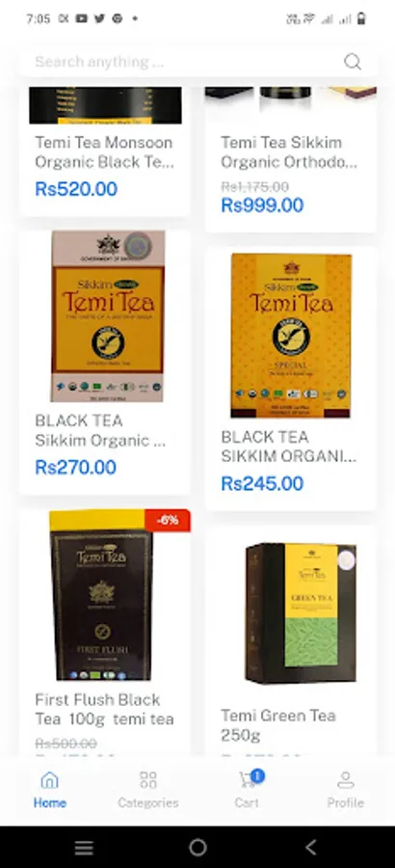395x868 pixels.
Task: Tap Android recent apps menu icon
Action: tap(84, 847)
